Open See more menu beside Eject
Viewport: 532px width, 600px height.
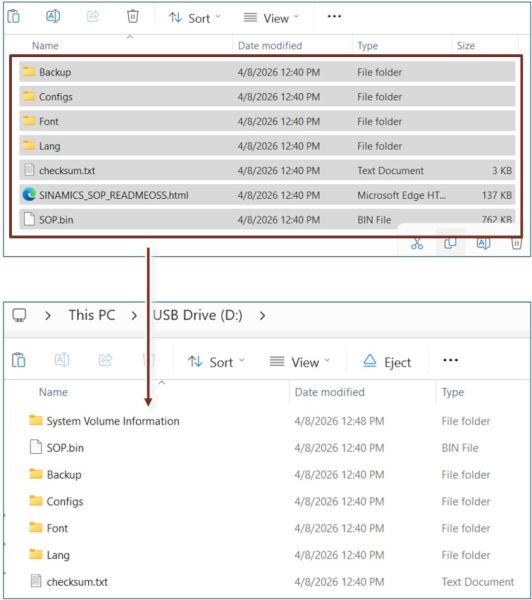(450, 360)
